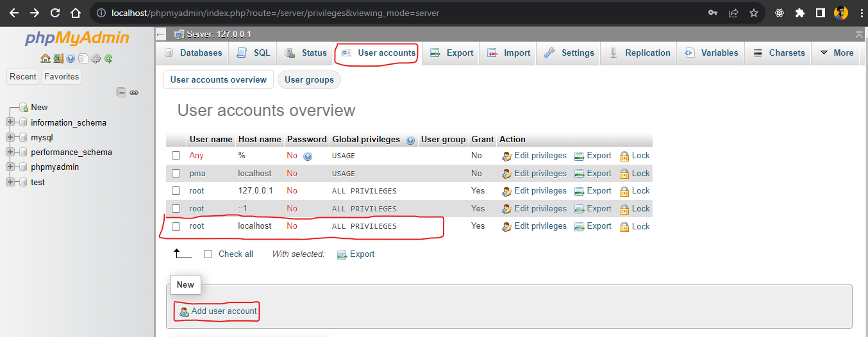
Task: Click information_schema database icon
Action: 23,122
